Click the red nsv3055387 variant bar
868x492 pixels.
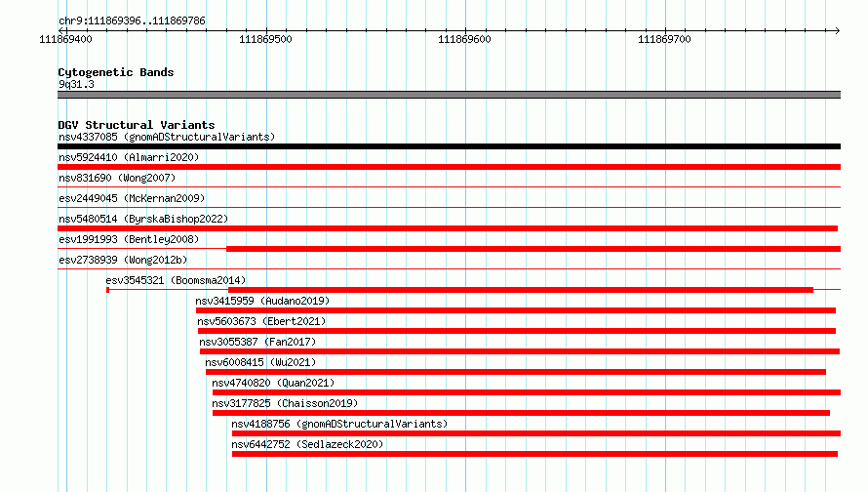[519, 351]
